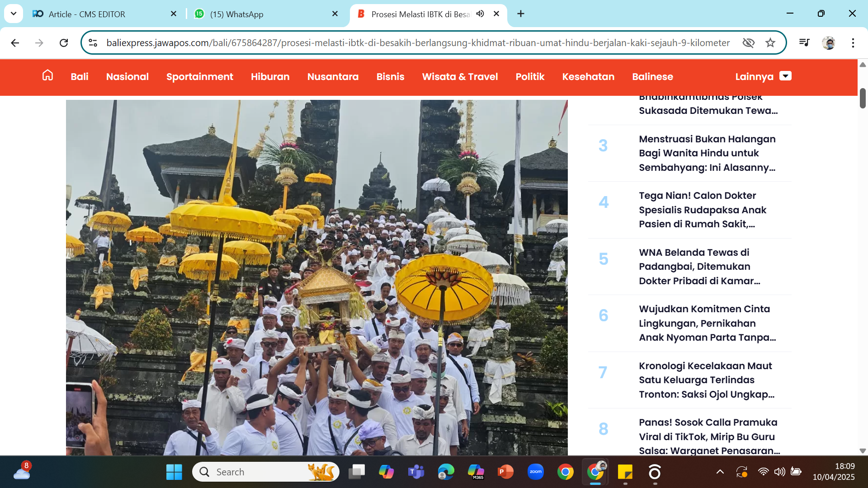Open the Nasional menu section
The height and width of the screenshot is (488, 868).
127,76
